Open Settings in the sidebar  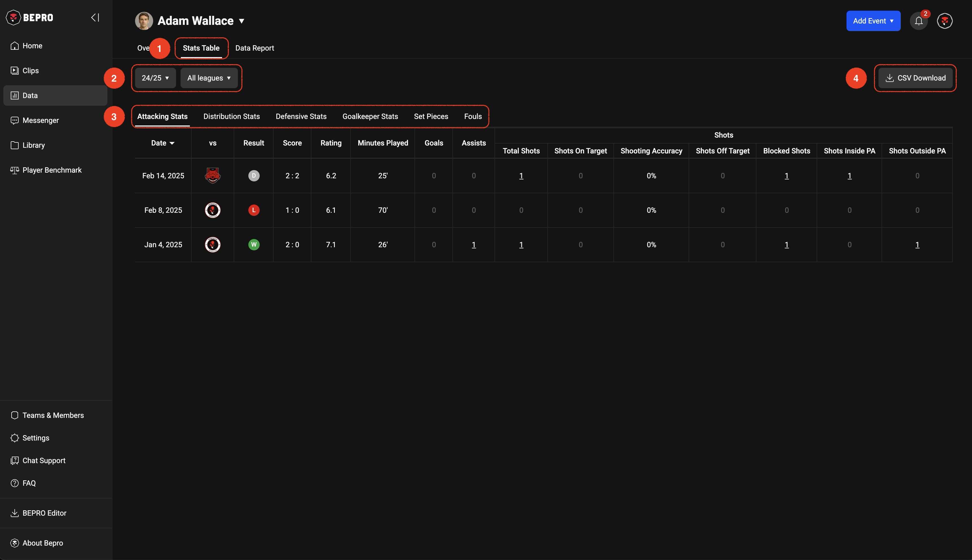(36, 438)
